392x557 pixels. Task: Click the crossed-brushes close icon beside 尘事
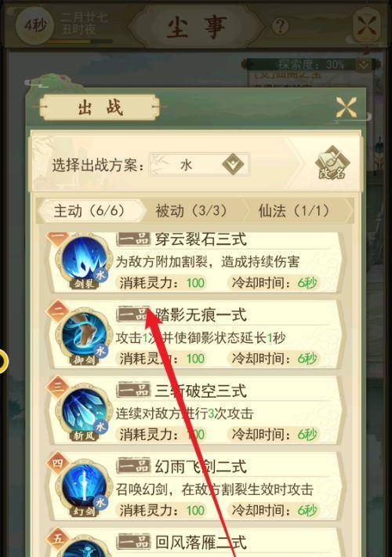(366, 27)
